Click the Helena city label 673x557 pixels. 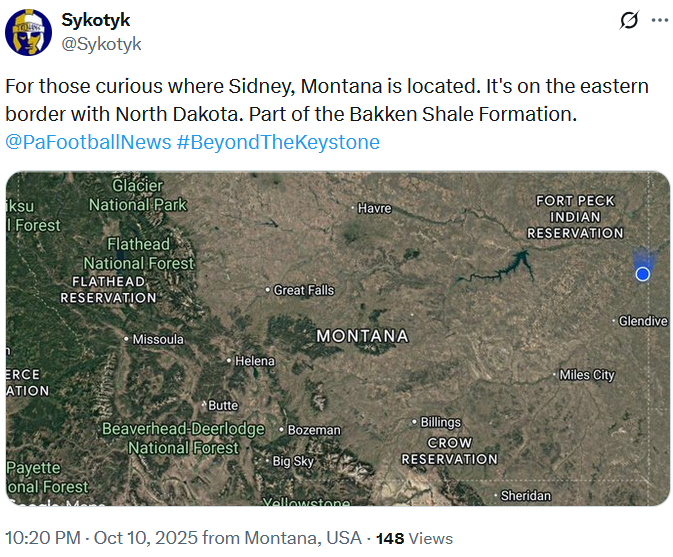click(x=254, y=361)
